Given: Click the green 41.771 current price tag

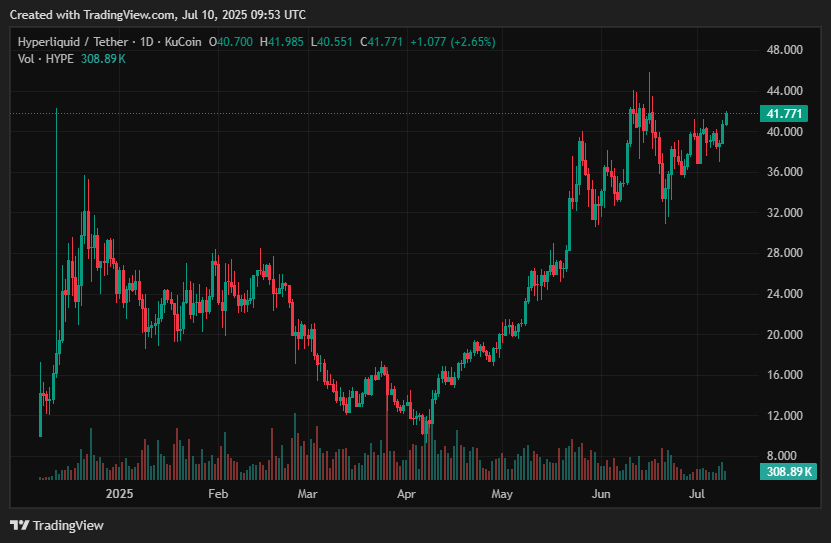Looking at the screenshot, I should click(x=785, y=114).
